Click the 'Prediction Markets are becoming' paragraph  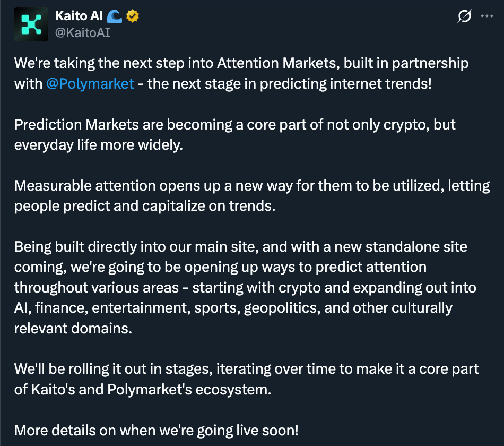pos(234,125)
